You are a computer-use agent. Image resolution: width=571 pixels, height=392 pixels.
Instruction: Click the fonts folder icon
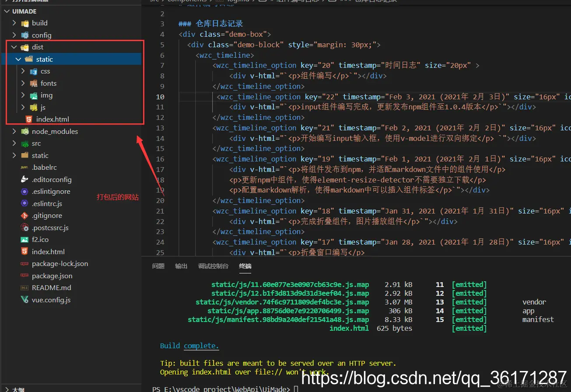click(x=34, y=84)
